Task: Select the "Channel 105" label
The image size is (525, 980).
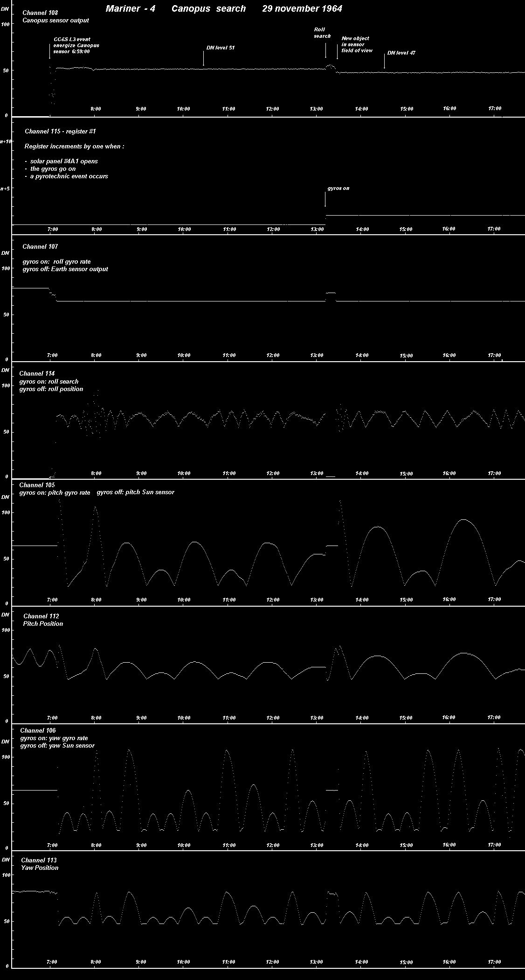Action: (37, 485)
